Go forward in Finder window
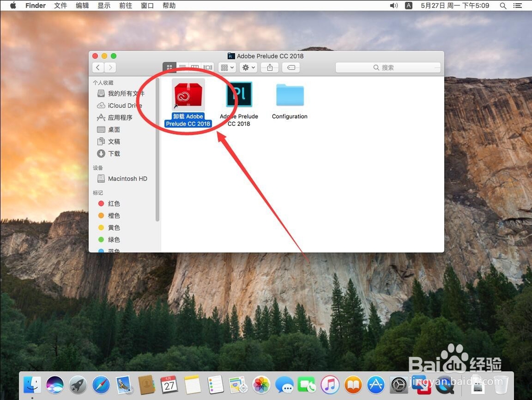This screenshot has height=400, width=532. pyautogui.click(x=110, y=67)
